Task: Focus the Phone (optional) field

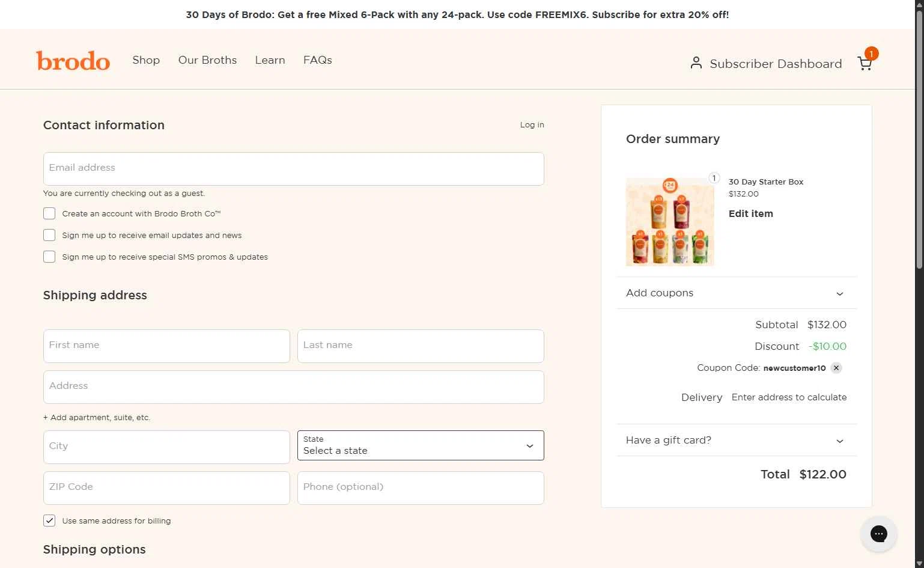Action: point(421,488)
